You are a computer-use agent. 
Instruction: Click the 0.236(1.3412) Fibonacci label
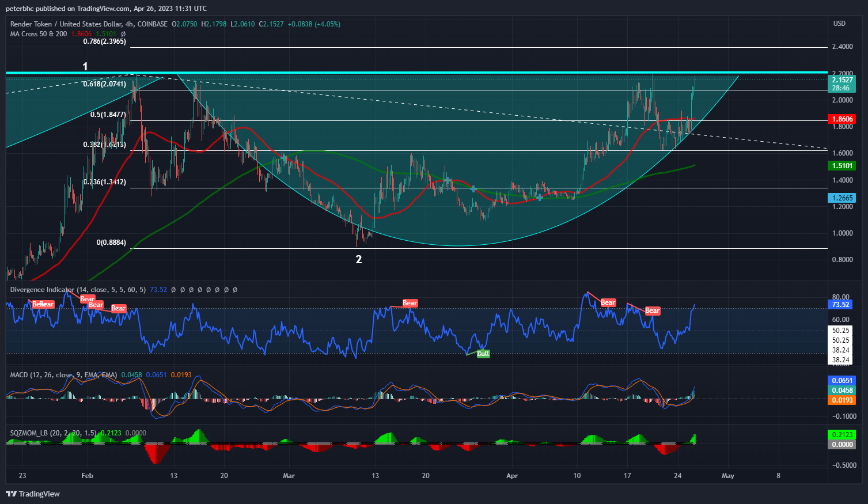tap(104, 182)
